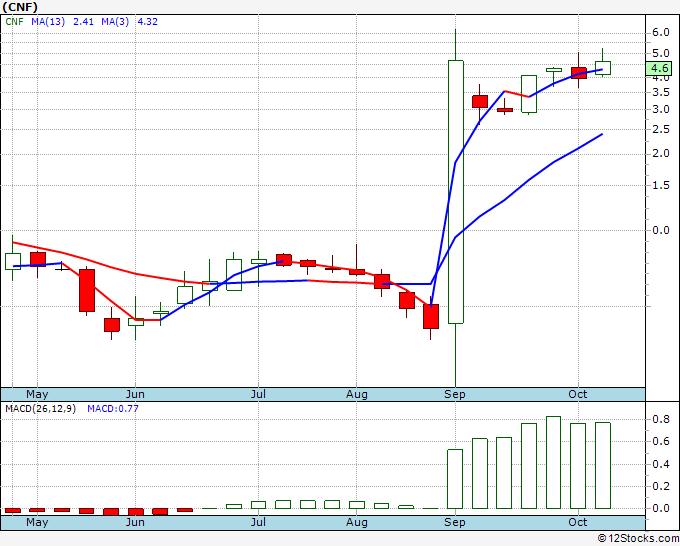Click the 1.5 price scale label

click(x=661, y=185)
